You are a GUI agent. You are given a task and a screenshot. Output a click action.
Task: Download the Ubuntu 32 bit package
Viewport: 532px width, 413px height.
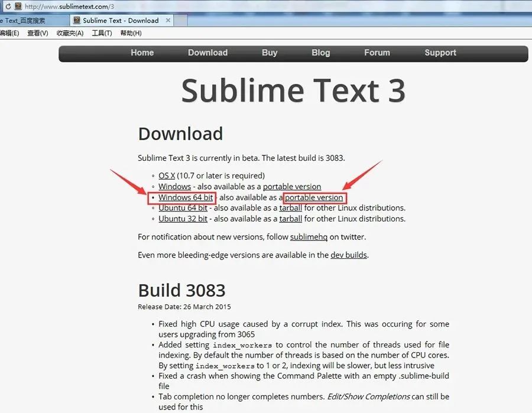(183, 219)
